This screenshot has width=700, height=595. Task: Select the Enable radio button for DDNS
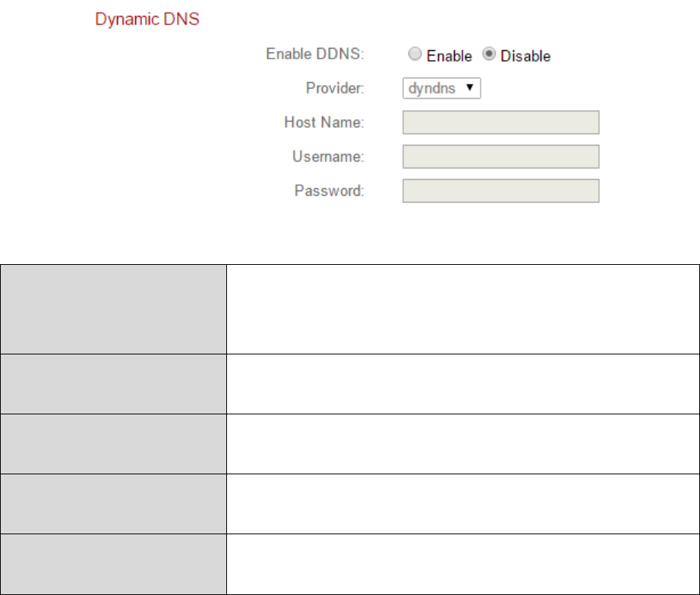point(415,55)
